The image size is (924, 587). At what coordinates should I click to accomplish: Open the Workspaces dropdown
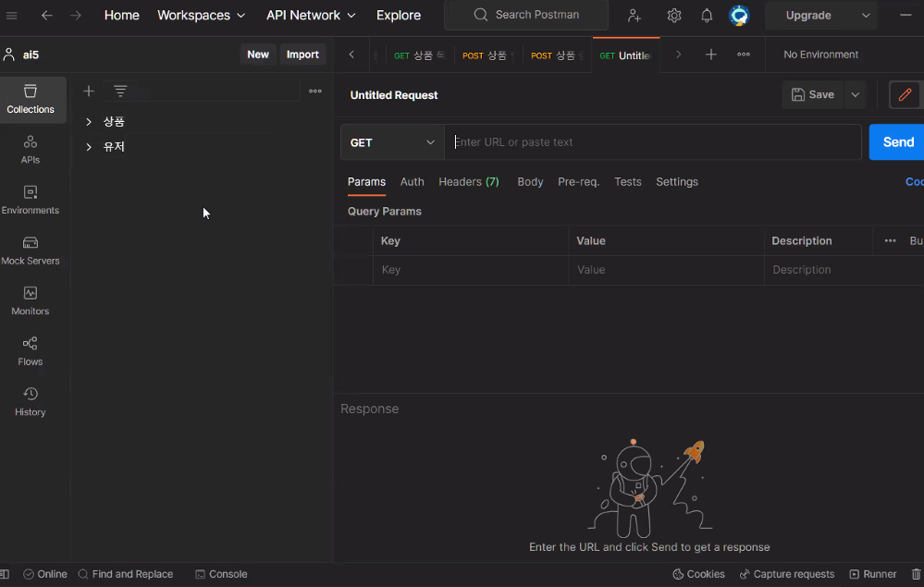(201, 16)
